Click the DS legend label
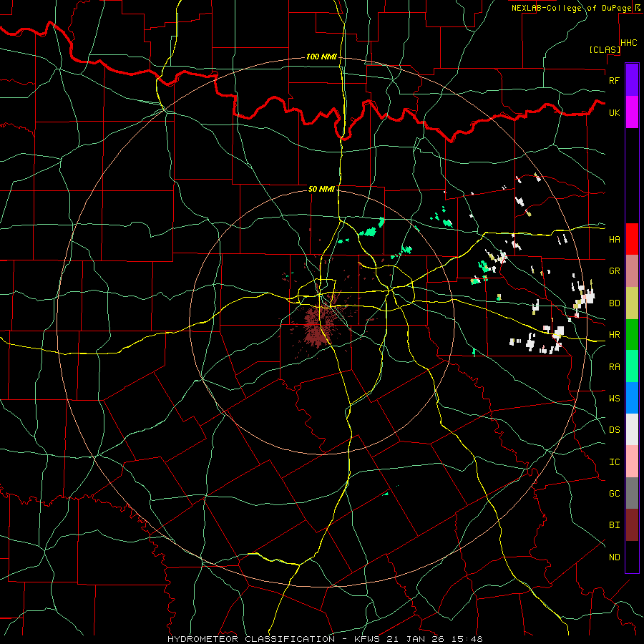The height and width of the screenshot is (644, 644). (x=614, y=430)
